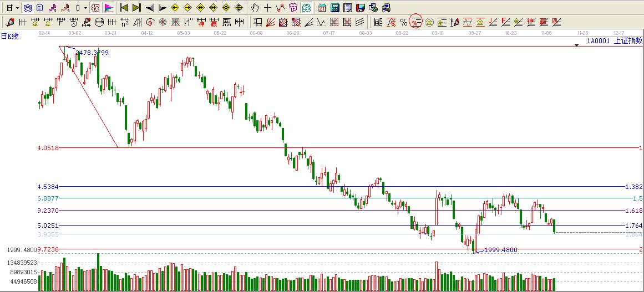Open the calendar icon showing 21

322,8
